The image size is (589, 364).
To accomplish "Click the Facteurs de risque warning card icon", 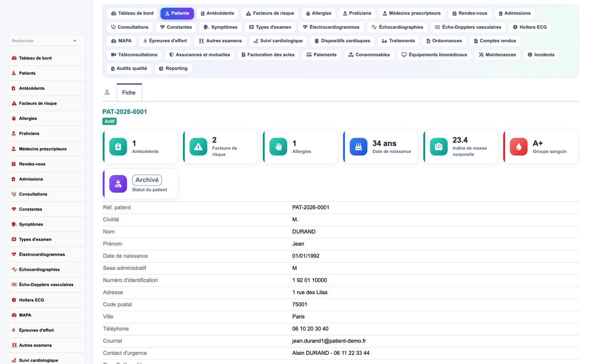I will (x=199, y=147).
